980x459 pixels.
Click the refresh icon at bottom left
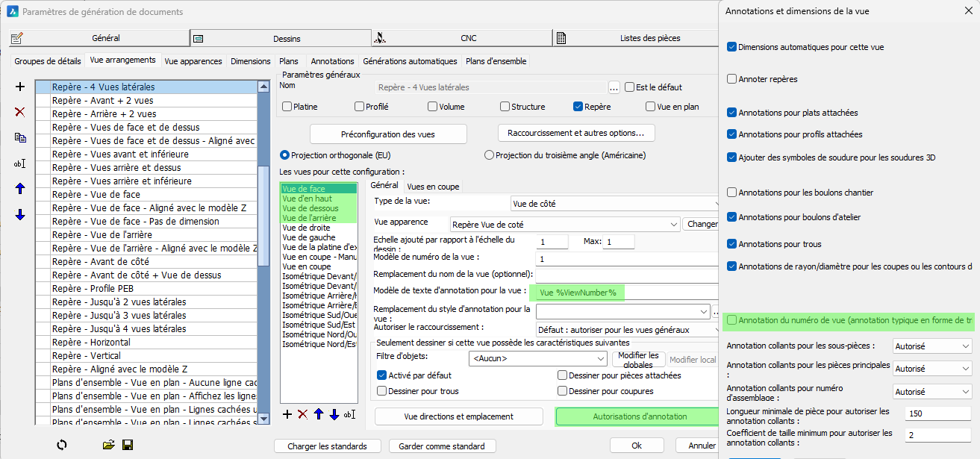click(62, 445)
